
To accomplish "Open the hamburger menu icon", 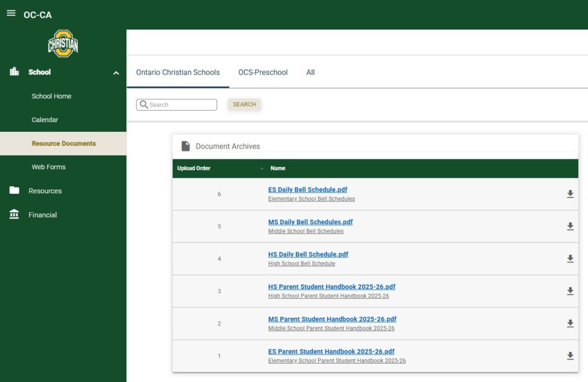I will (x=11, y=13).
